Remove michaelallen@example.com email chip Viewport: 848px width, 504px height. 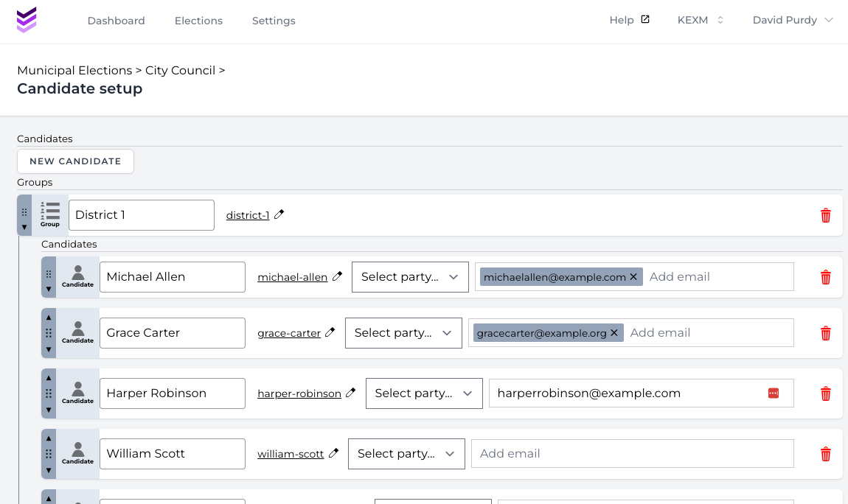[x=633, y=277]
